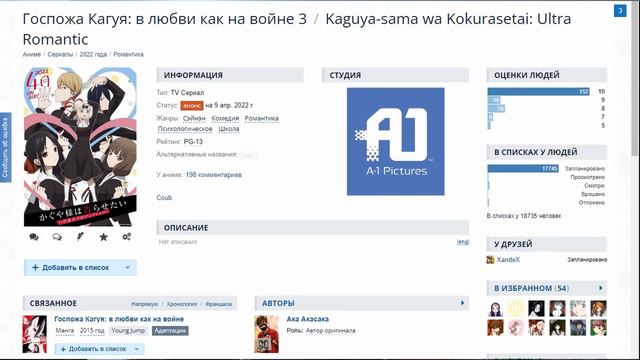Click the score 8 rating bar
Screen dimensions: 640x360
pyautogui.click(x=496, y=109)
